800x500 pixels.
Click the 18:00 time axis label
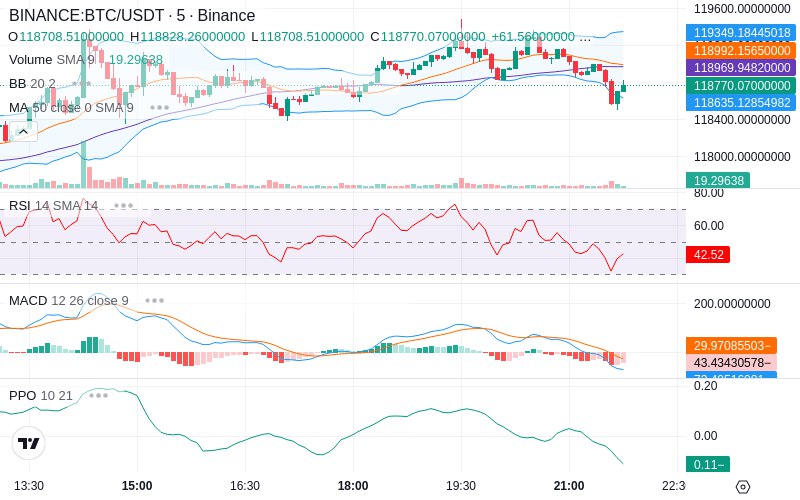(353, 486)
